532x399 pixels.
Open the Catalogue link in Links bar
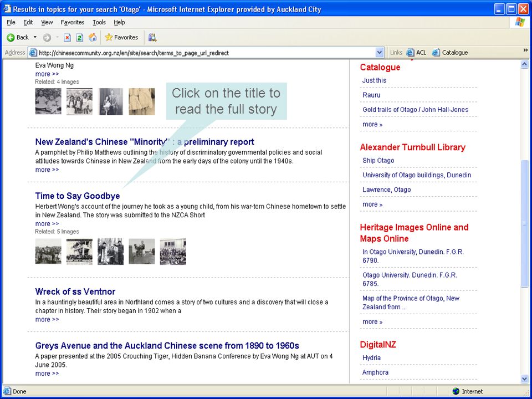(450, 53)
